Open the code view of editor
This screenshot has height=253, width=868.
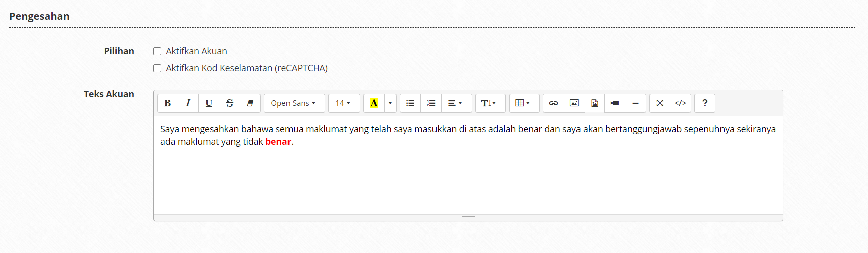pyautogui.click(x=680, y=103)
